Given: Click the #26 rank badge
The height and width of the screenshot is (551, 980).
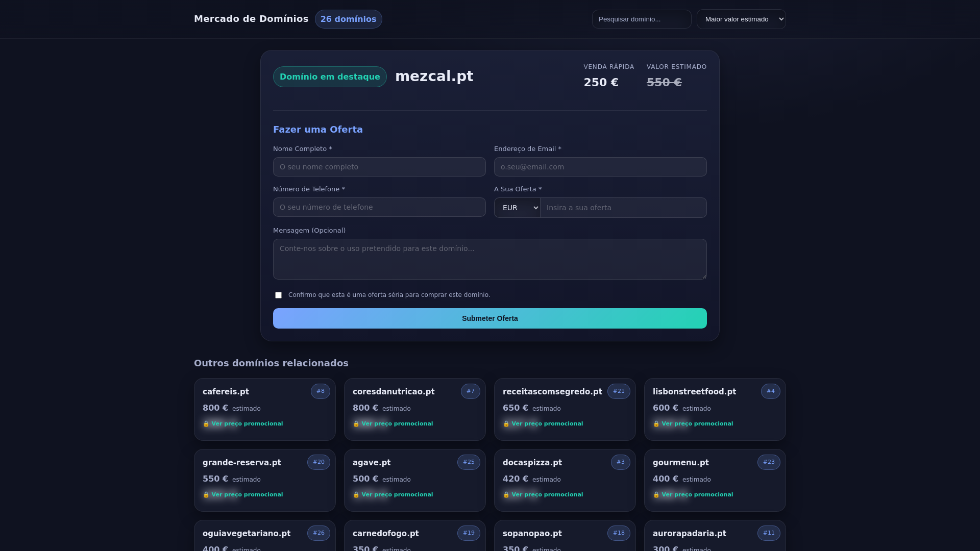Looking at the screenshot, I should (318, 533).
